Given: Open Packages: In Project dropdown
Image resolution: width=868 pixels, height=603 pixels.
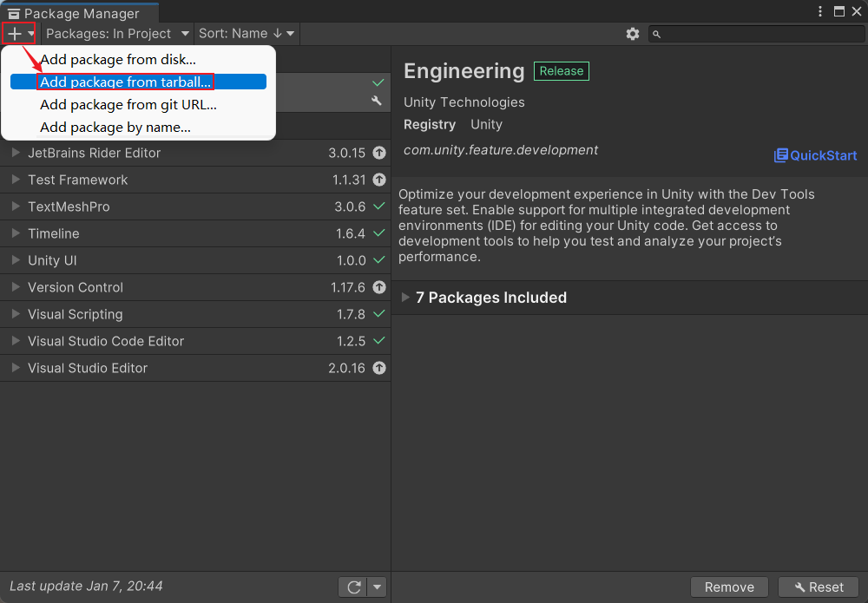Looking at the screenshot, I should click(x=117, y=34).
